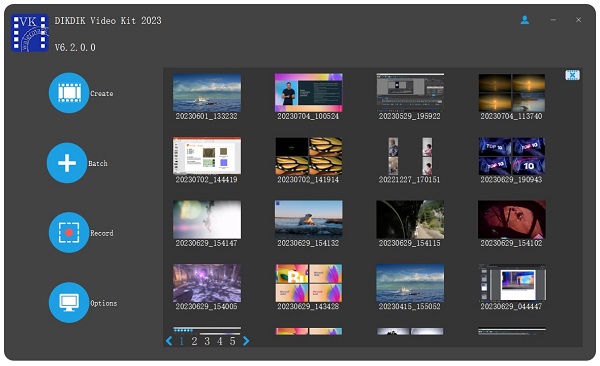Open the 20230629_190943 Top 10 thumbnail

click(x=512, y=156)
